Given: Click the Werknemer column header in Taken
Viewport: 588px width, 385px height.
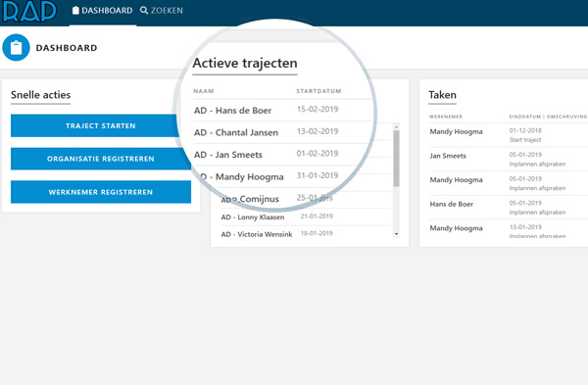Looking at the screenshot, I should click(x=446, y=117).
